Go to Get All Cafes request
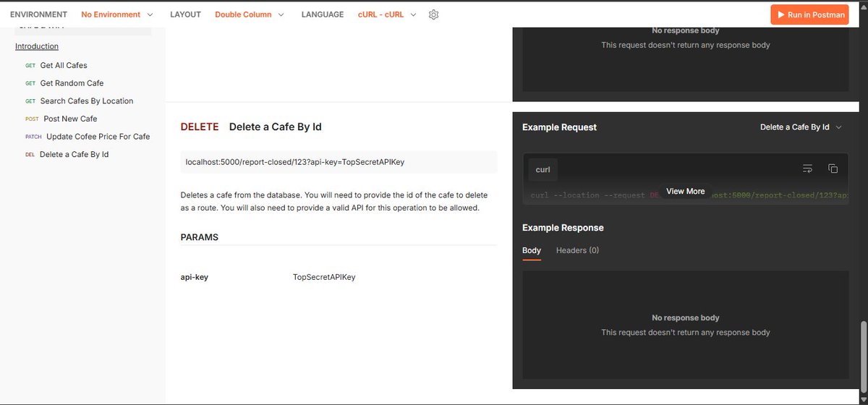The height and width of the screenshot is (405, 868). pyautogui.click(x=64, y=65)
